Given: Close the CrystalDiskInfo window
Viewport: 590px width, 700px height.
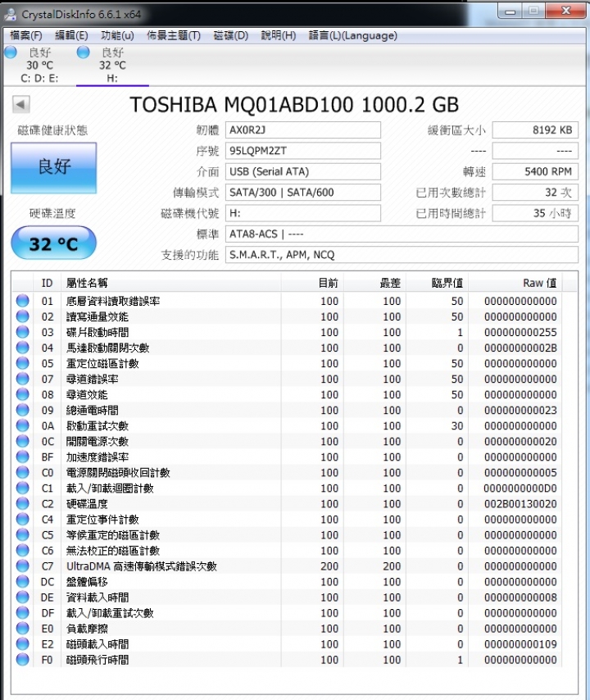Looking at the screenshot, I should pos(566,11).
